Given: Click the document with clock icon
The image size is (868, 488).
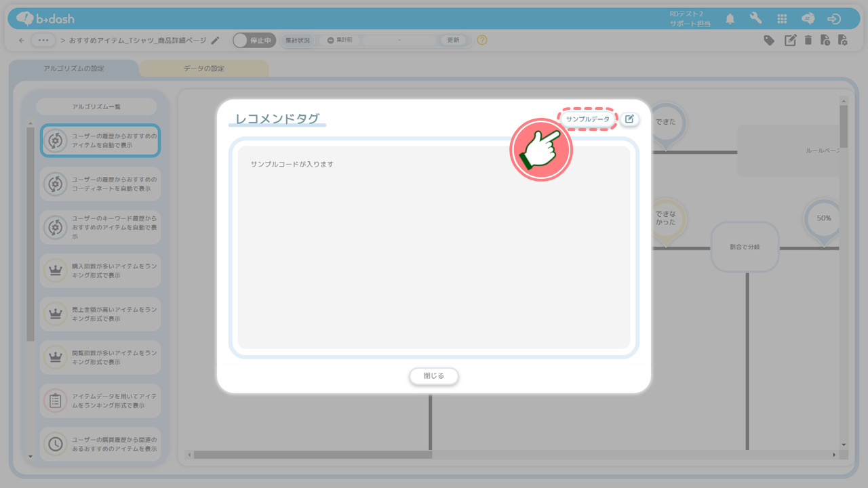Looking at the screenshot, I should pos(825,40).
